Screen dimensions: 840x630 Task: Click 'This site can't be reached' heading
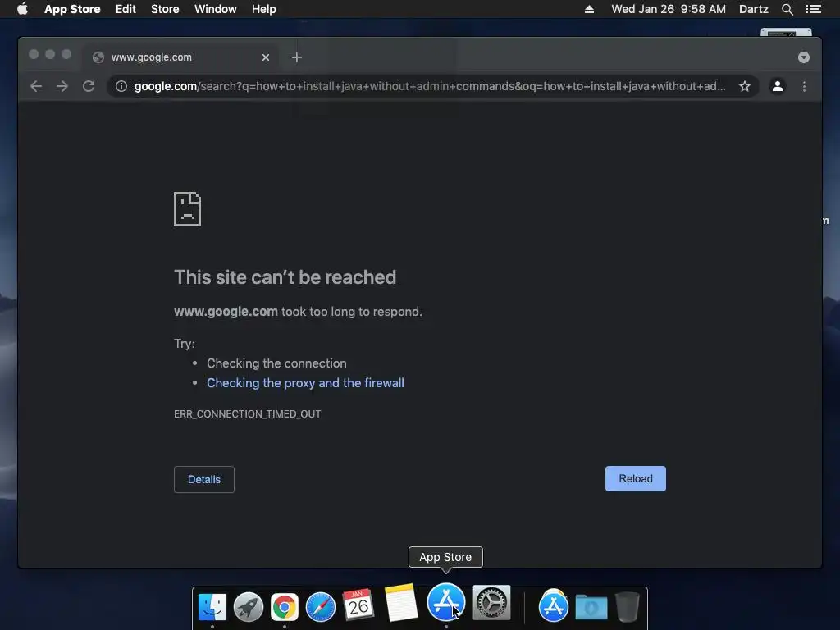point(285,277)
